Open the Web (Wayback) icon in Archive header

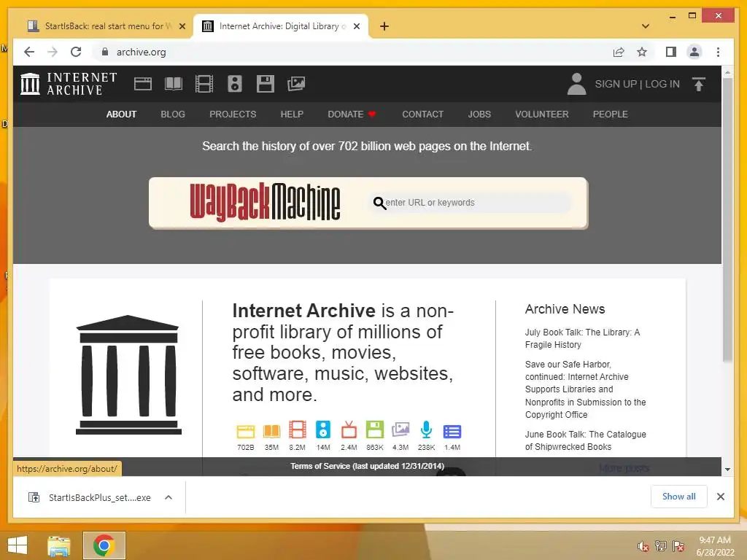point(143,84)
